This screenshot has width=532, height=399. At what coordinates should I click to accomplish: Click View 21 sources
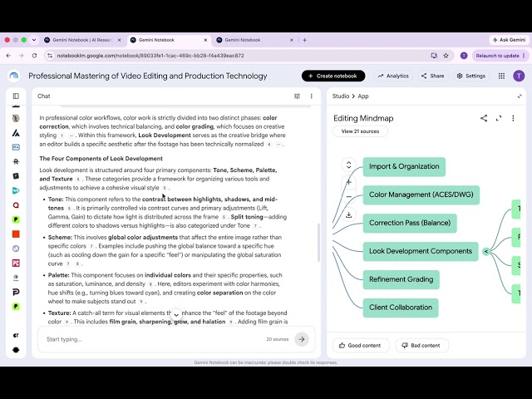point(360,131)
